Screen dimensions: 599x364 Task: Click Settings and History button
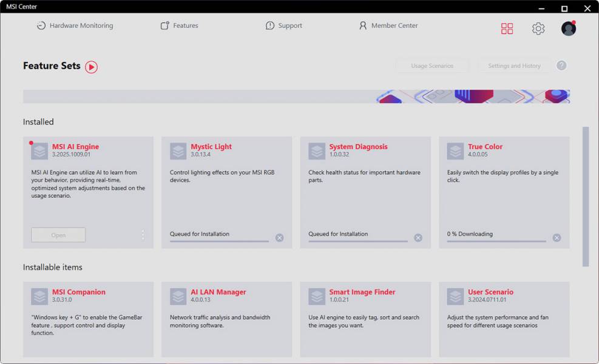514,66
